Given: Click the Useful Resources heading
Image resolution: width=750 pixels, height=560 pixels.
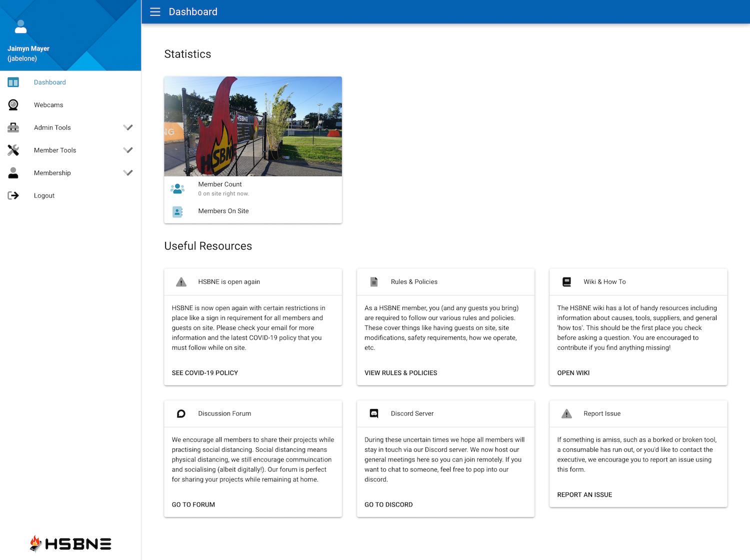Looking at the screenshot, I should [208, 246].
